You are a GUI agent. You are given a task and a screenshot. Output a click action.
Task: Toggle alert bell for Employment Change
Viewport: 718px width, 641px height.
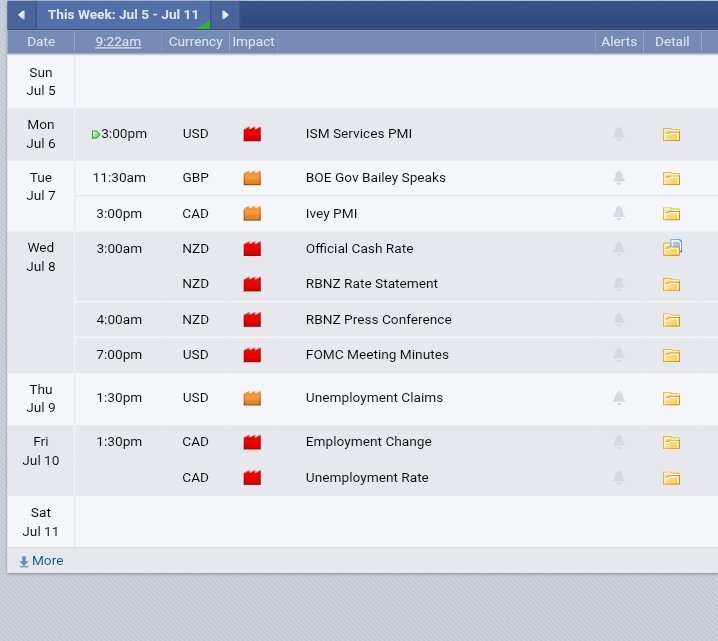[x=619, y=442]
